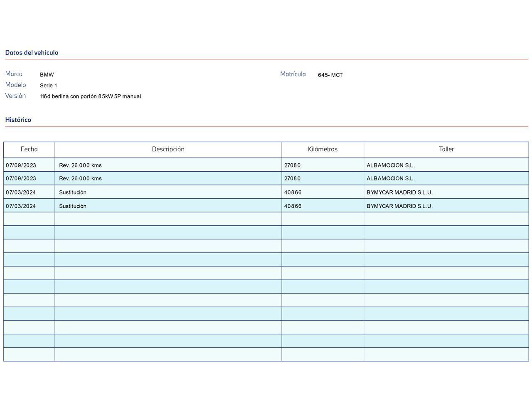Select the "Descripción" column header
Viewport: 532px width, 399px height.
[x=168, y=149]
